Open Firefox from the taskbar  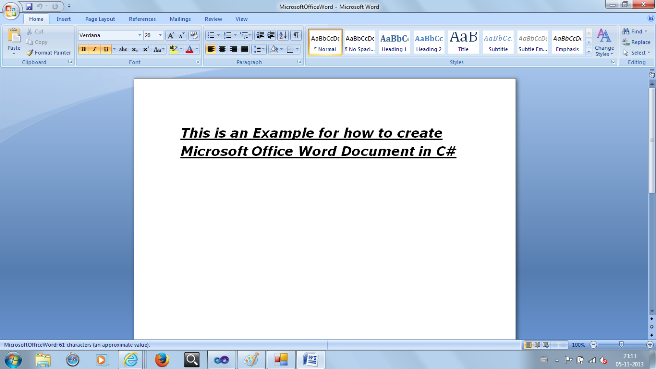pos(161,359)
